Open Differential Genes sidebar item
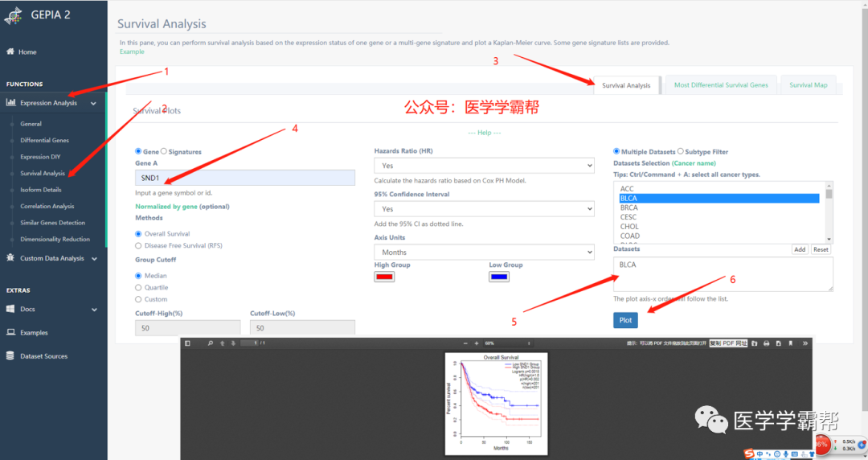 [44, 140]
